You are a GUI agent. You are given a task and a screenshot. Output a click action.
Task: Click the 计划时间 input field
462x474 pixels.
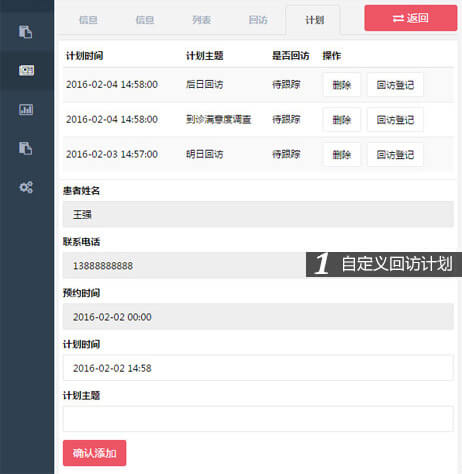[x=258, y=368]
